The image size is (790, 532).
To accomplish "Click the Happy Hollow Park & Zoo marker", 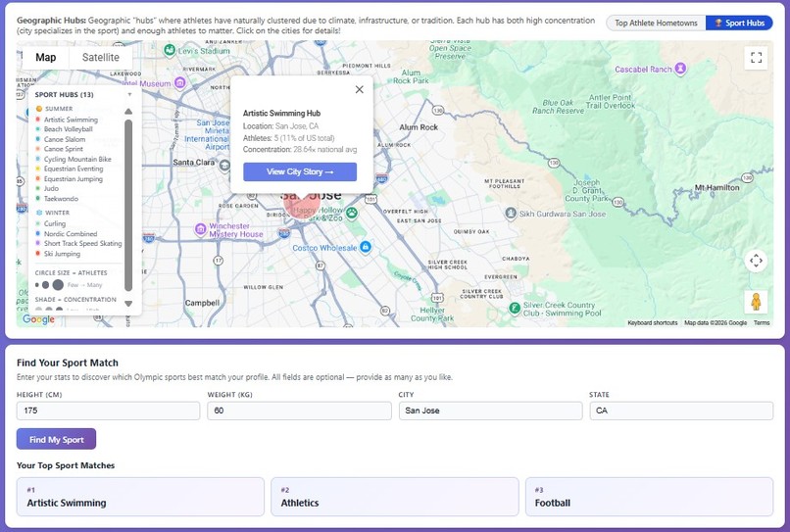I will [x=352, y=214].
